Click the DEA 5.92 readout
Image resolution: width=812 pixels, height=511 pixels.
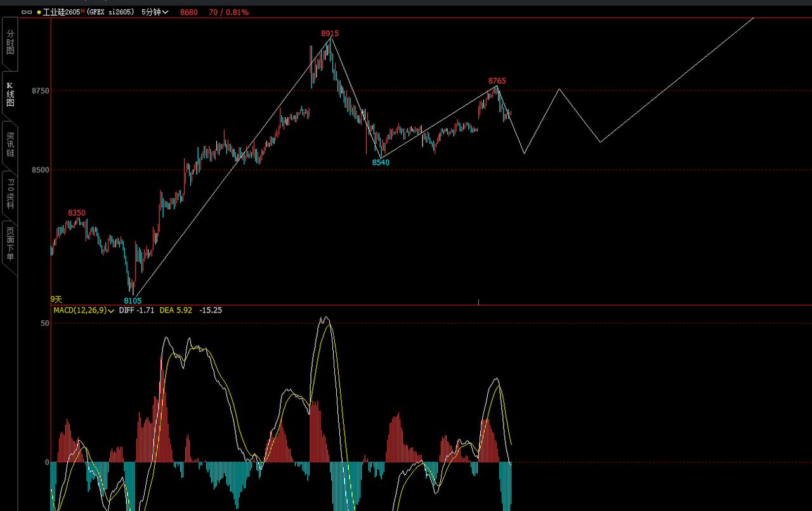[176, 311]
